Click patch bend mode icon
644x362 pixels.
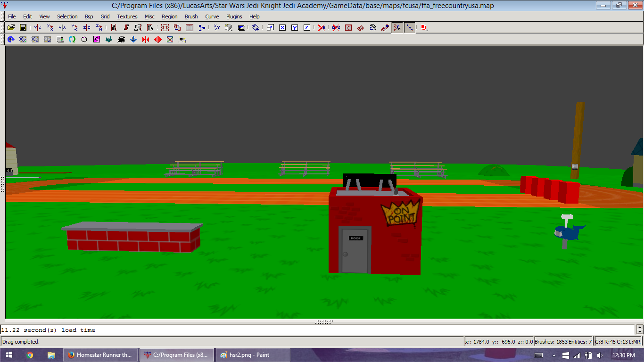point(373,28)
